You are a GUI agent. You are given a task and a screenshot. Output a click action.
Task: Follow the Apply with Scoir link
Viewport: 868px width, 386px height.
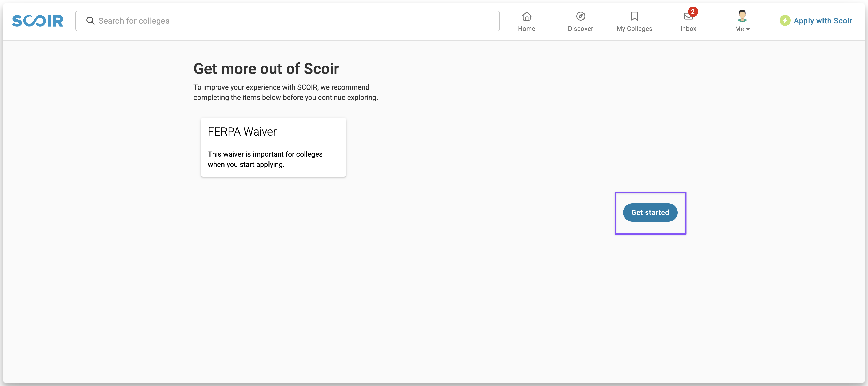(822, 21)
